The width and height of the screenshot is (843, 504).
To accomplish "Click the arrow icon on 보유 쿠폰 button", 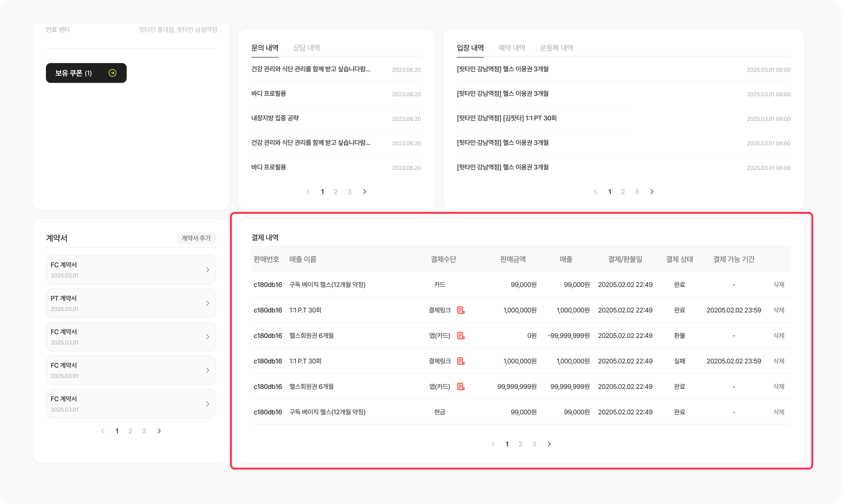I will click(112, 73).
